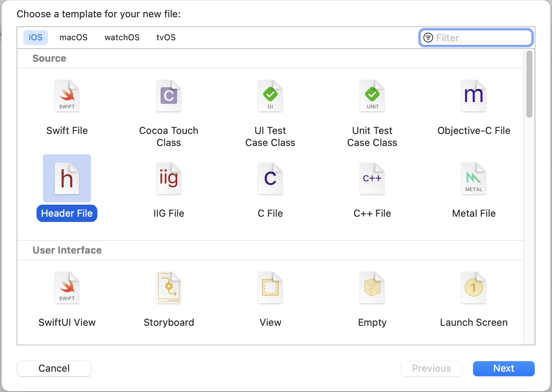Select the Metal File template icon

point(474,178)
